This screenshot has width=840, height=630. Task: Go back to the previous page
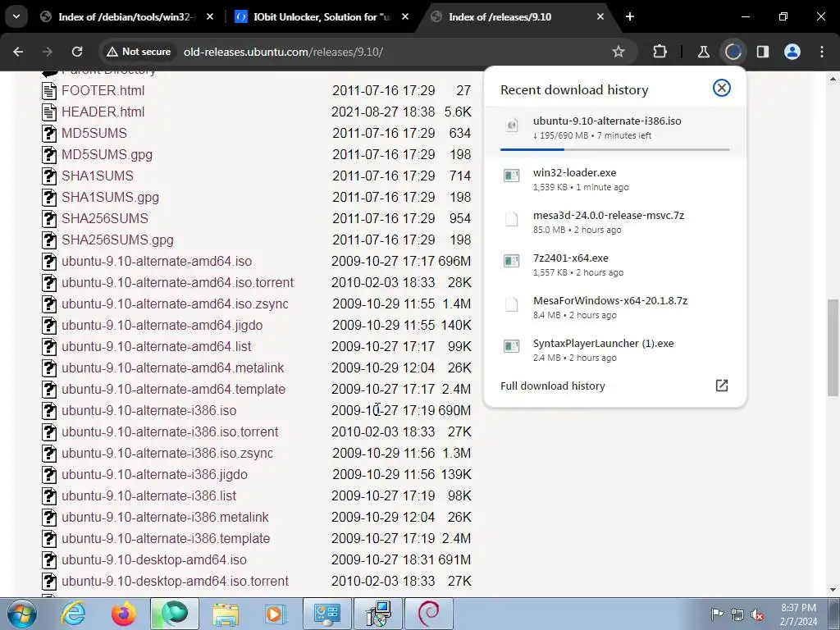pyautogui.click(x=18, y=52)
